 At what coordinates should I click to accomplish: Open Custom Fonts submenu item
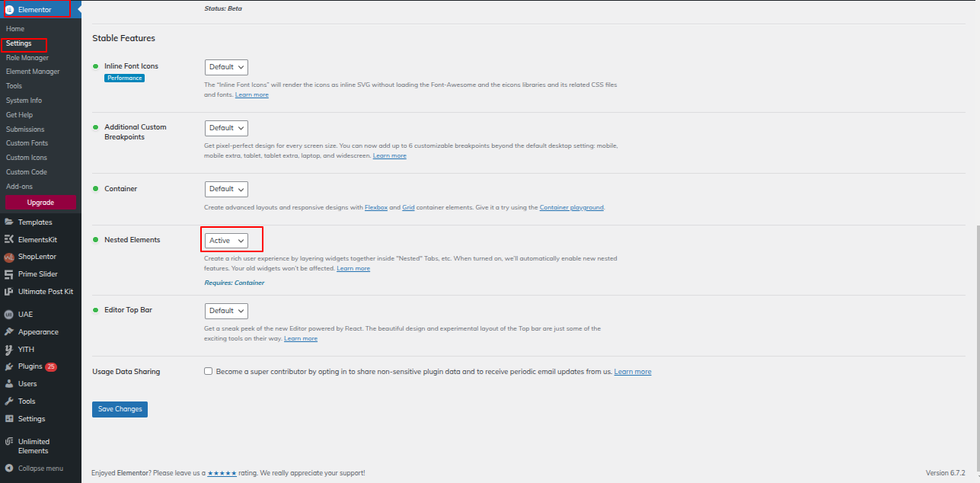click(x=27, y=143)
